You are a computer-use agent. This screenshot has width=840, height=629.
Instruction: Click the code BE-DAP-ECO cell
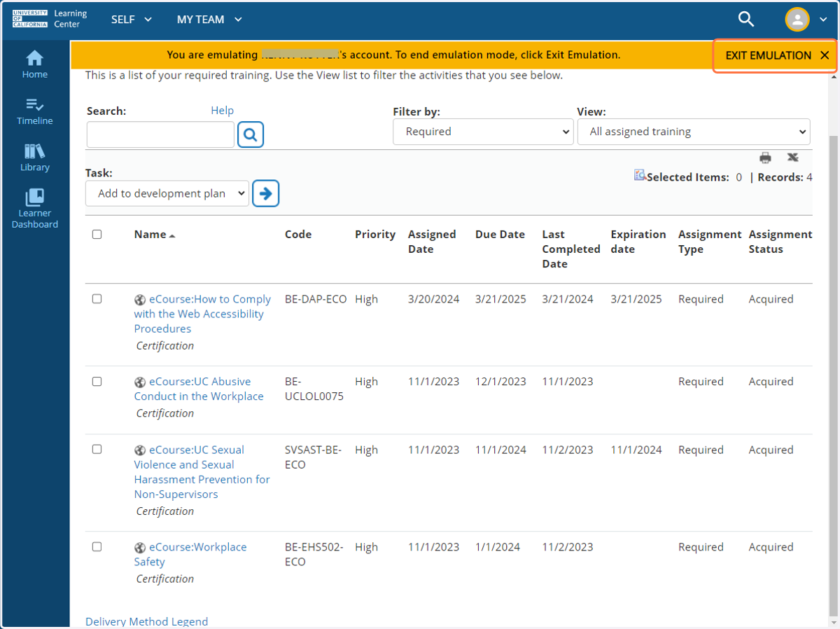coord(316,299)
